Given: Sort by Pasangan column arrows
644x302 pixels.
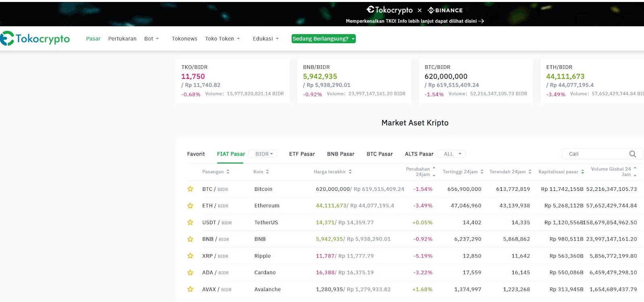Looking at the screenshot, I should 228,172.
